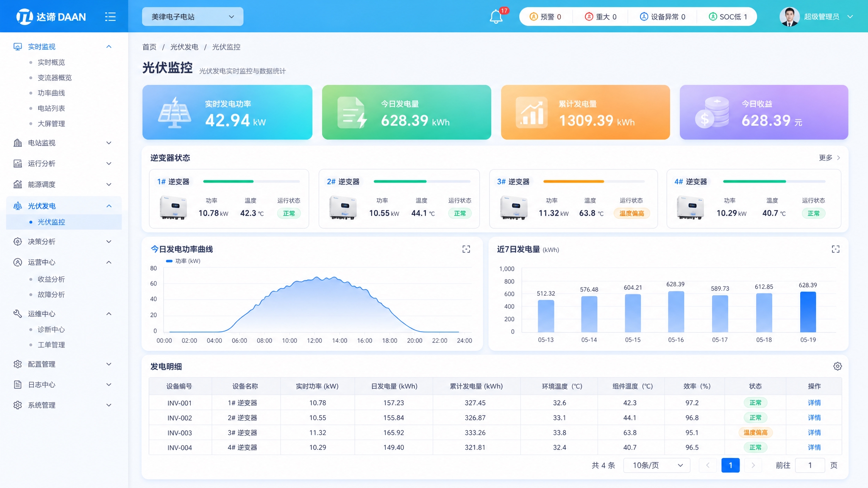
Task: Click the 能源调度 sidebar icon
Action: point(17,184)
